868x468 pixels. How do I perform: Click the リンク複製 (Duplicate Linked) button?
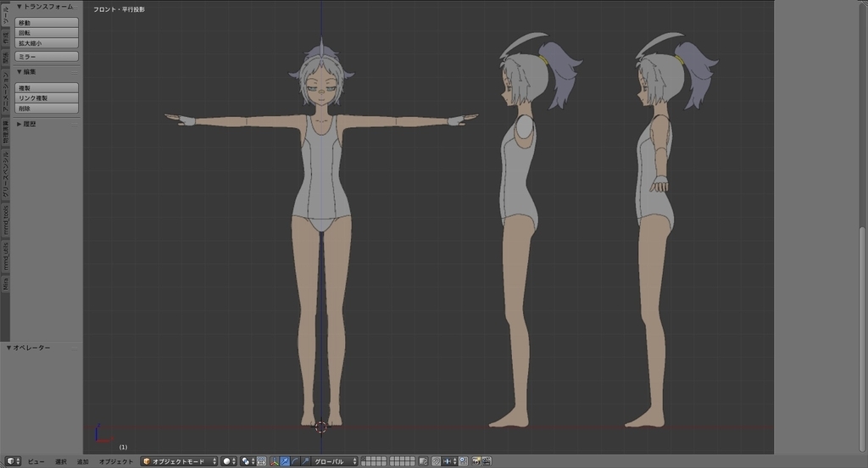pyautogui.click(x=47, y=98)
